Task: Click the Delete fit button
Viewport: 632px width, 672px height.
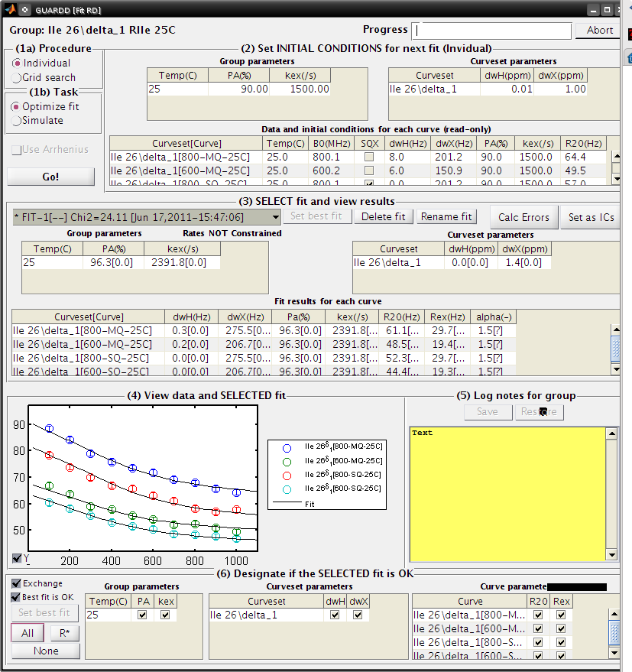Action: pyautogui.click(x=384, y=216)
